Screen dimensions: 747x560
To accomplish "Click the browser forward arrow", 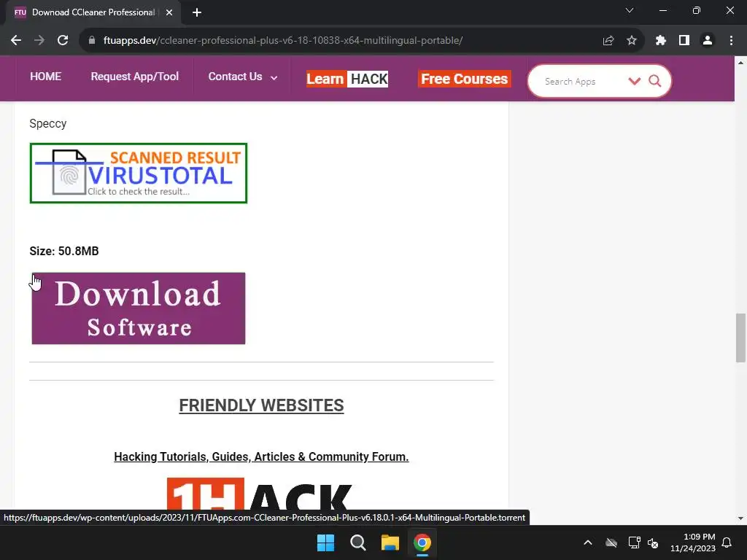I will pos(39,41).
